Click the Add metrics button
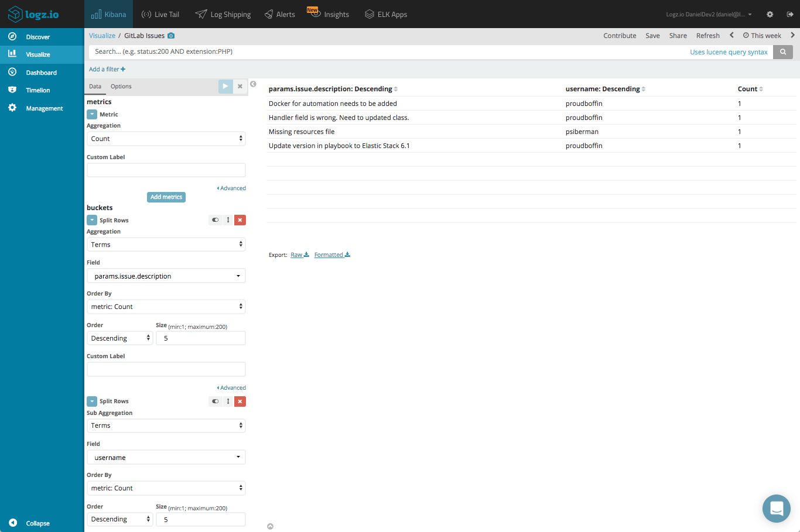 [166, 197]
